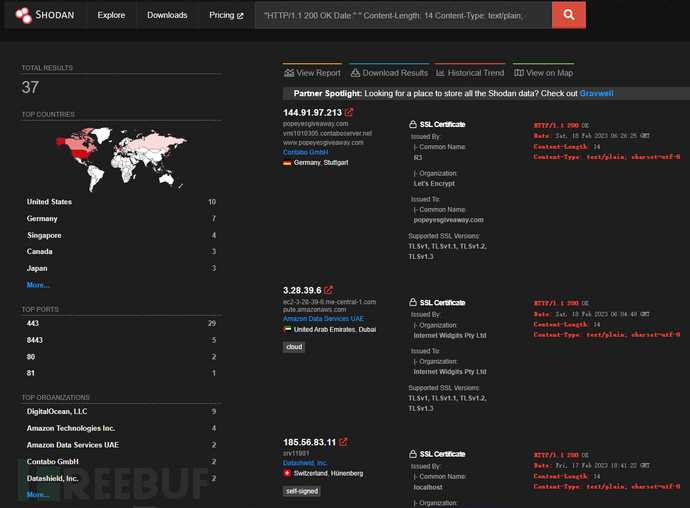Open the Explore menu
The height and width of the screenshot is (508, 690).
coord(111,16)
